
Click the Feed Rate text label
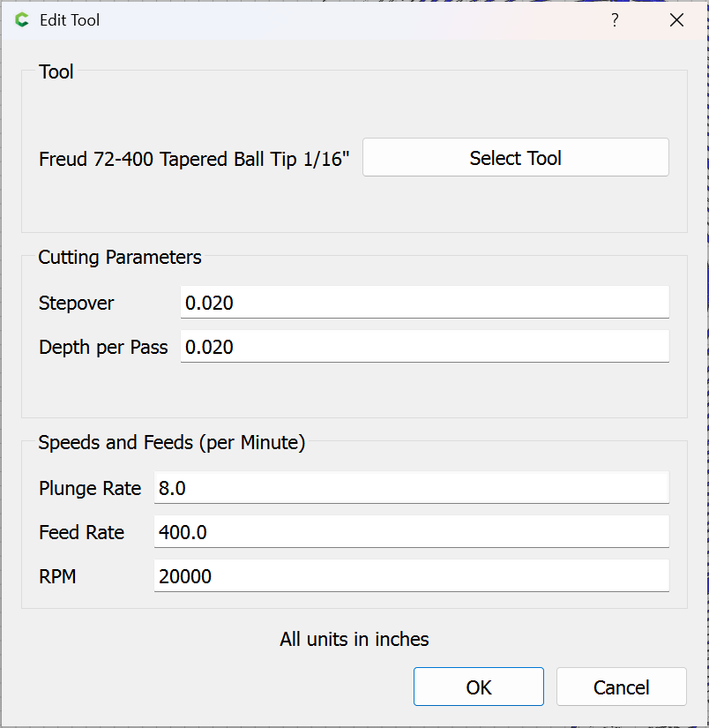[82, 533]
